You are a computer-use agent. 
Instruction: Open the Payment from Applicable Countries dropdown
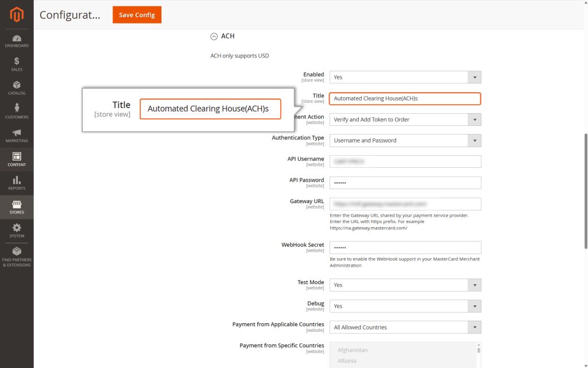tap(475, 327)
